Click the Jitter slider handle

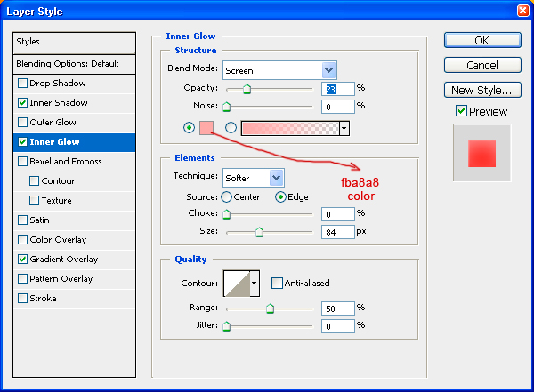tap(226, 326)
